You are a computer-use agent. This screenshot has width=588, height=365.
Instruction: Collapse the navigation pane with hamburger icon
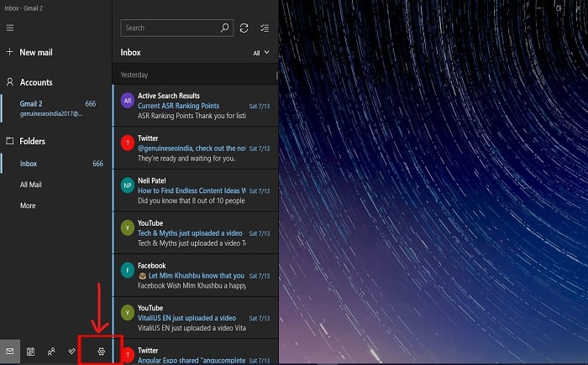pos(10,28)
